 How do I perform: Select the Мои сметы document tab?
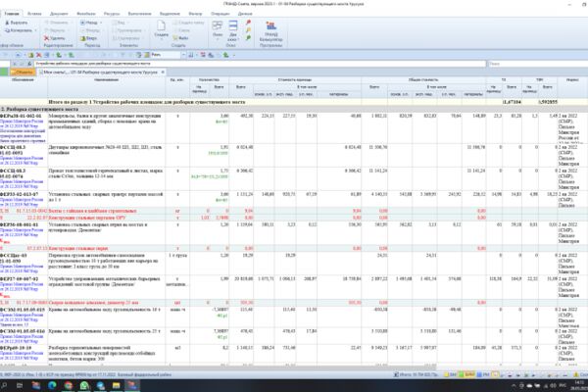click(100, 72)
